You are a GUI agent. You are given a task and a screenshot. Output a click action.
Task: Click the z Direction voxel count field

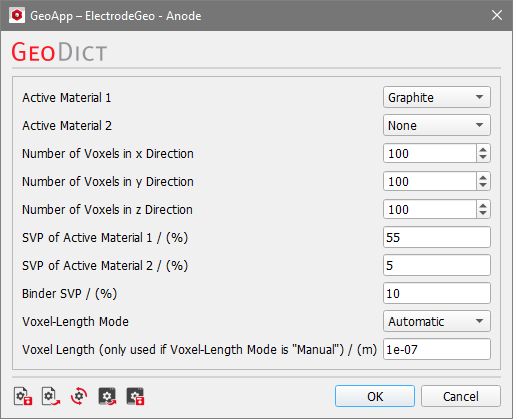click(430, 209)
